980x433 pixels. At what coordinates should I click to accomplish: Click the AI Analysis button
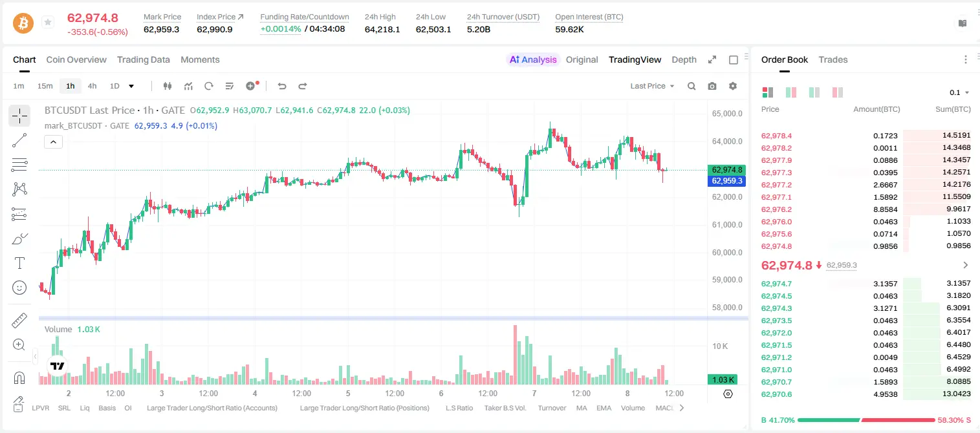533,59
